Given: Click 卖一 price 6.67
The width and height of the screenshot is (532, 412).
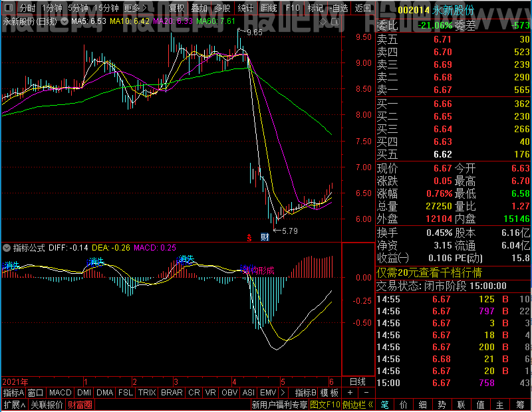Looking at the screenshot, I should pos(442,90).
